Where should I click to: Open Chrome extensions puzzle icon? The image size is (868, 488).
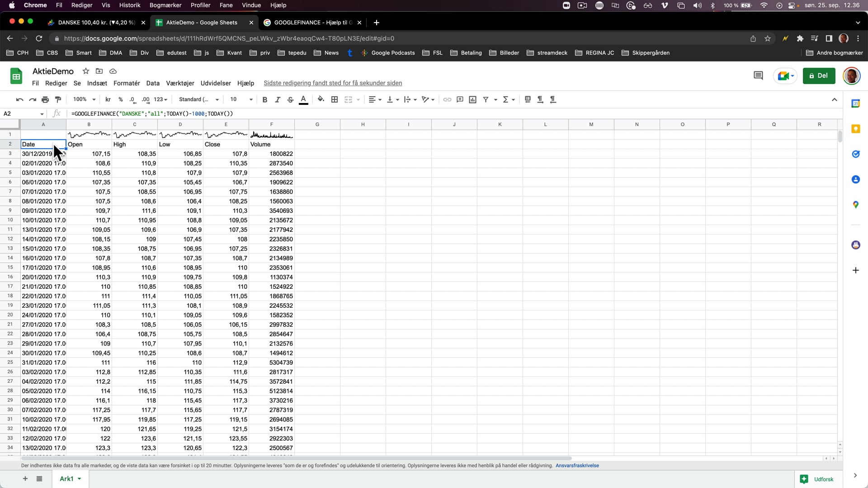coord(800,38)
